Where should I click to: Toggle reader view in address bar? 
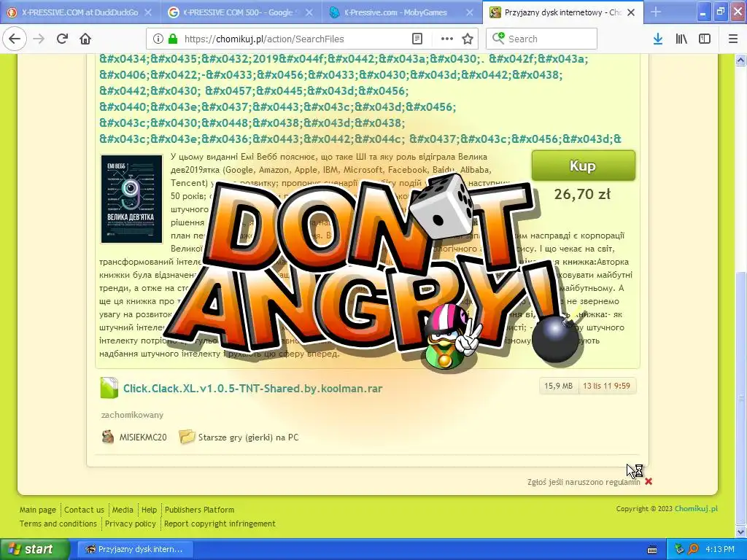[x=417, y=39]
